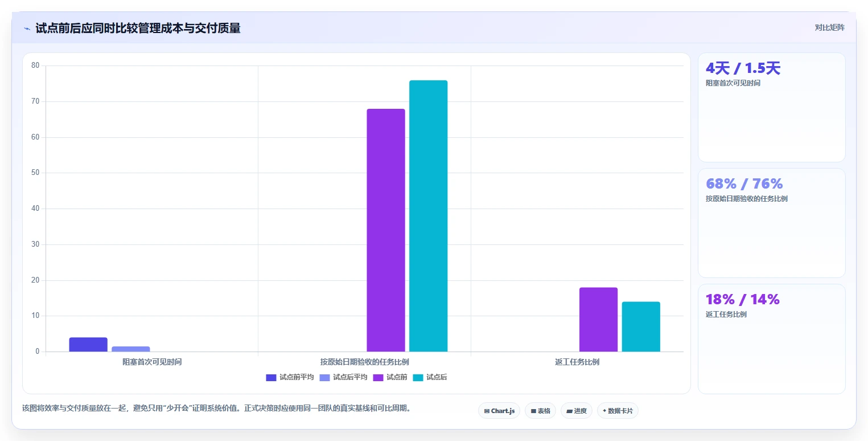868x441 pixels.
Task: Click the light blue 试点后平均 bar at 1.5
Action: pyautogui.click(x=131, y=349)
